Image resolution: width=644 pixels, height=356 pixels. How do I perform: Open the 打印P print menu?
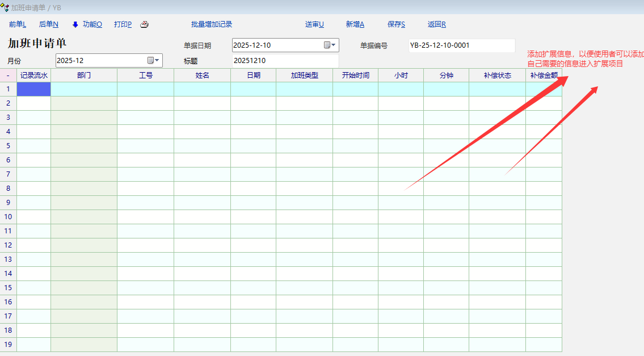coord(123,24)
